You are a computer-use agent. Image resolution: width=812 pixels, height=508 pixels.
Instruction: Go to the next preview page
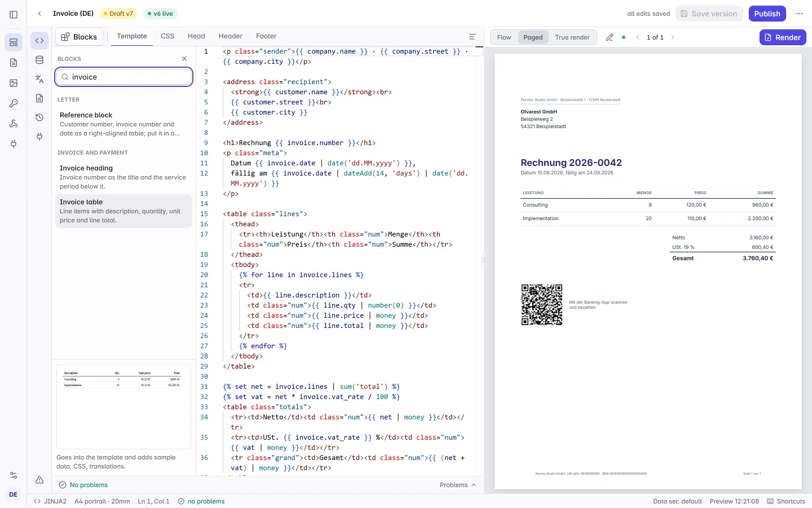[673, 37]
